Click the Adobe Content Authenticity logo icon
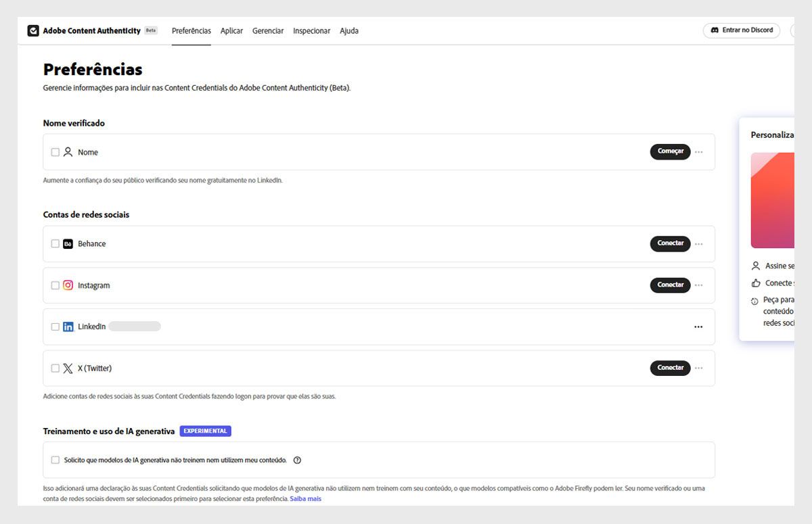Viewport: 812px width, 524px height. click(33, 31)
